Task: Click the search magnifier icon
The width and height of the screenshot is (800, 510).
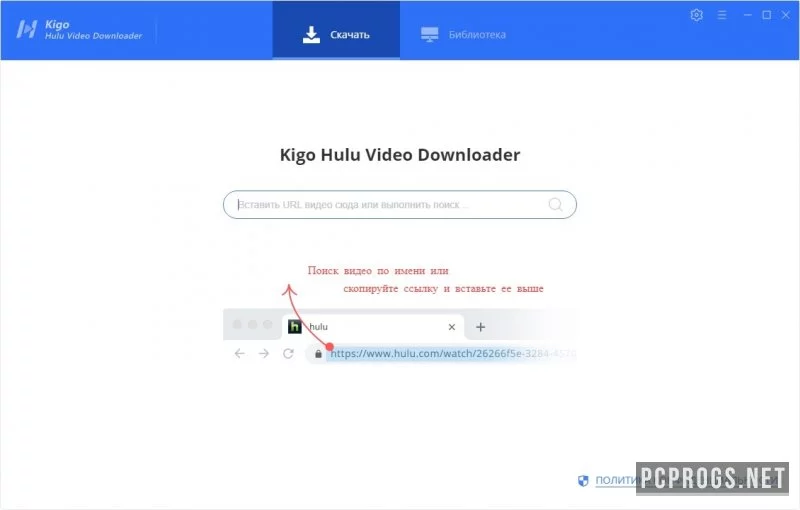Action: tap(555, 205)
